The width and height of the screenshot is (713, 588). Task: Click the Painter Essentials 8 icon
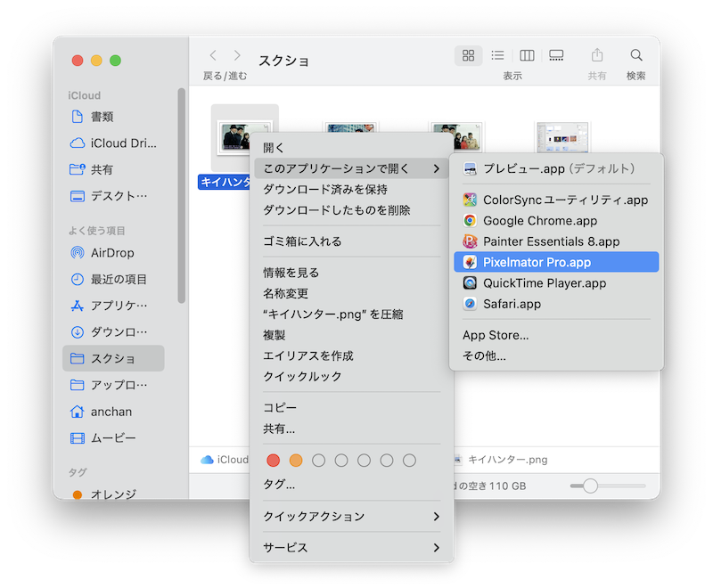tap(470, 241)
